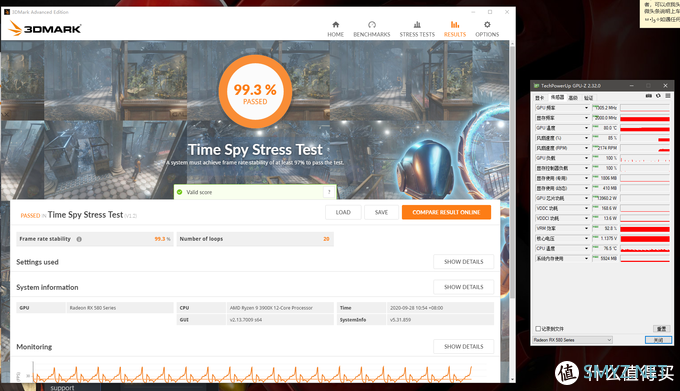Click the 3DMark results vertical scrollbar
Screen dimensions: 680x391
[512, 173]
